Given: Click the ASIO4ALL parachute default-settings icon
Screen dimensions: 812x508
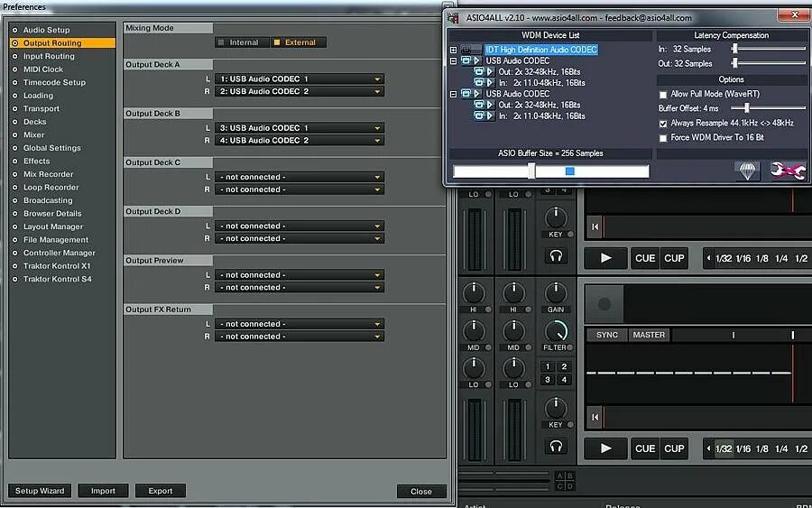Looking at the screenshot, I should pyautogui.click(x=747, y=171).
